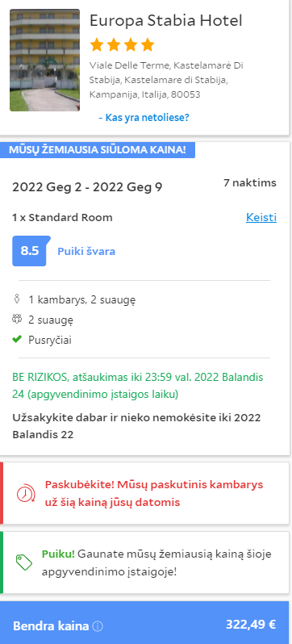Click the guests icon beside '2 suaugę'

[17, 319]
